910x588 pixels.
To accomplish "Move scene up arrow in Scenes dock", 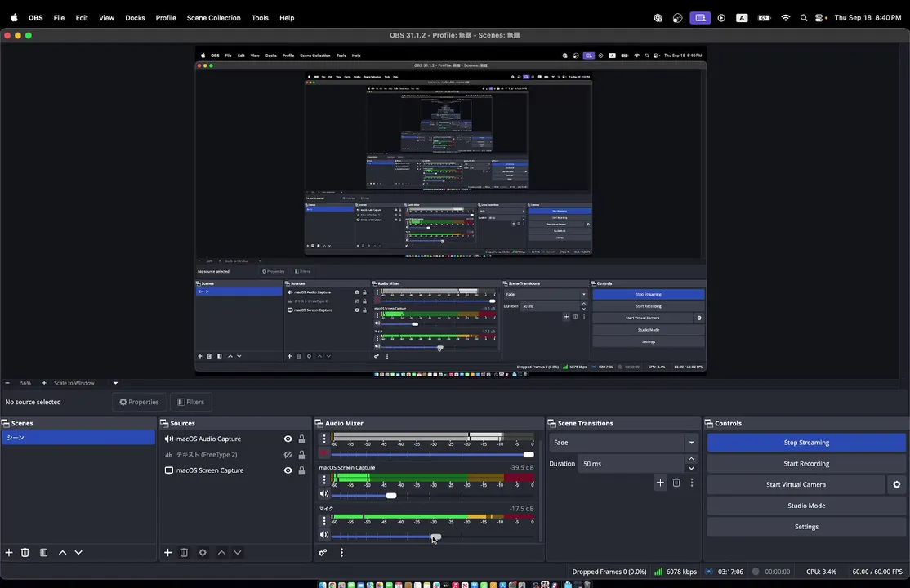I will (62, 553).
